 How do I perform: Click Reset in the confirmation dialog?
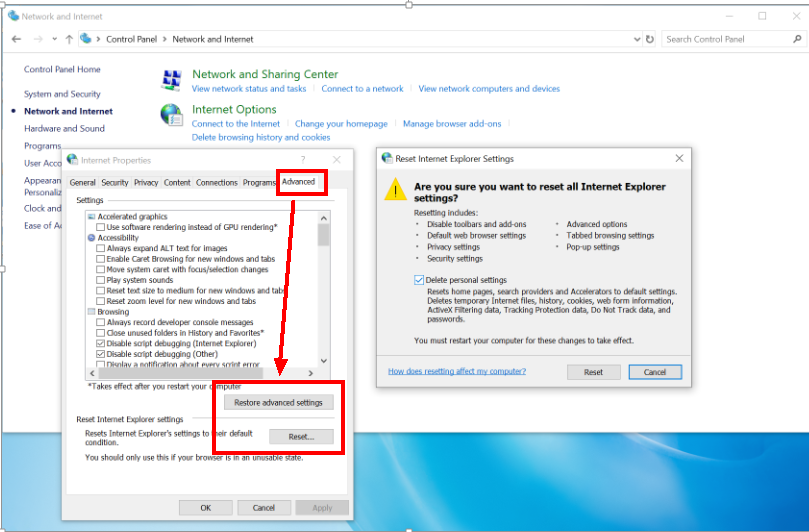593,372
